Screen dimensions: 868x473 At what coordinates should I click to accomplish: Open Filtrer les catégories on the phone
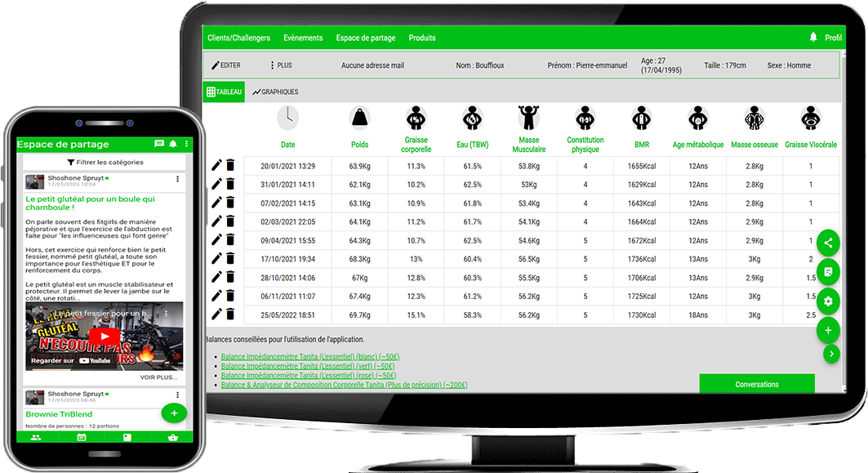coord(105,163)
